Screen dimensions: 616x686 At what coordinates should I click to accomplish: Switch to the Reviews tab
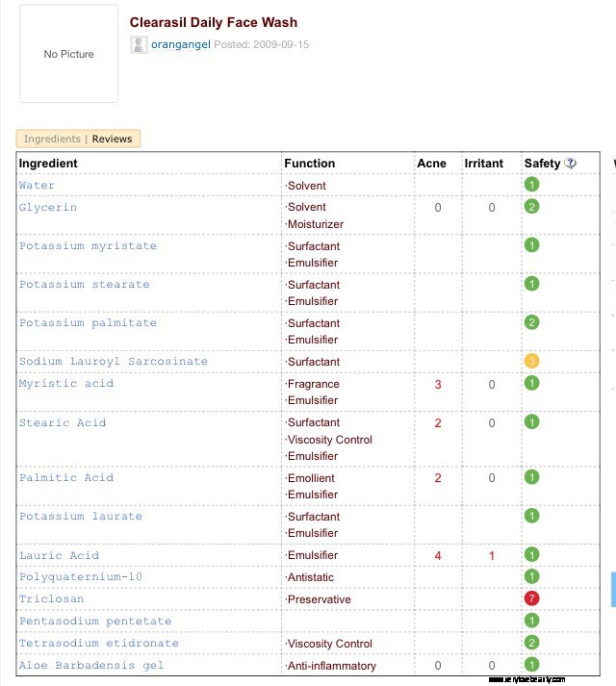tap(112, 139)
